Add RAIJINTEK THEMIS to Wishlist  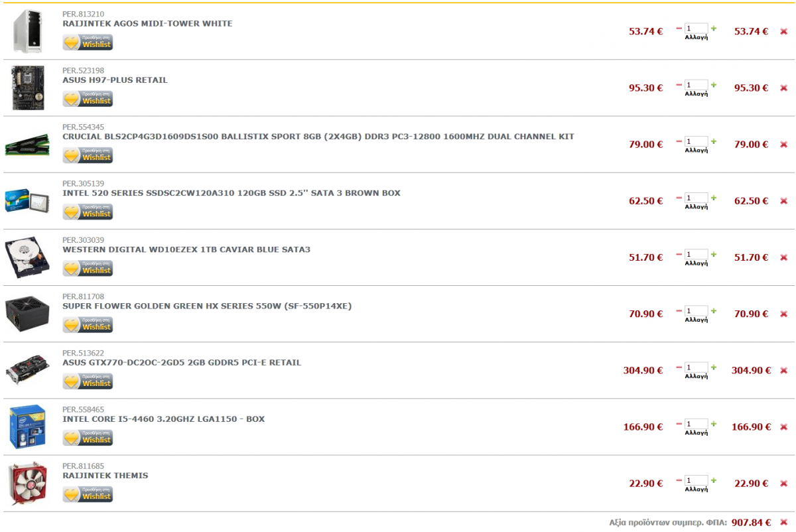(x=88, y=494)
